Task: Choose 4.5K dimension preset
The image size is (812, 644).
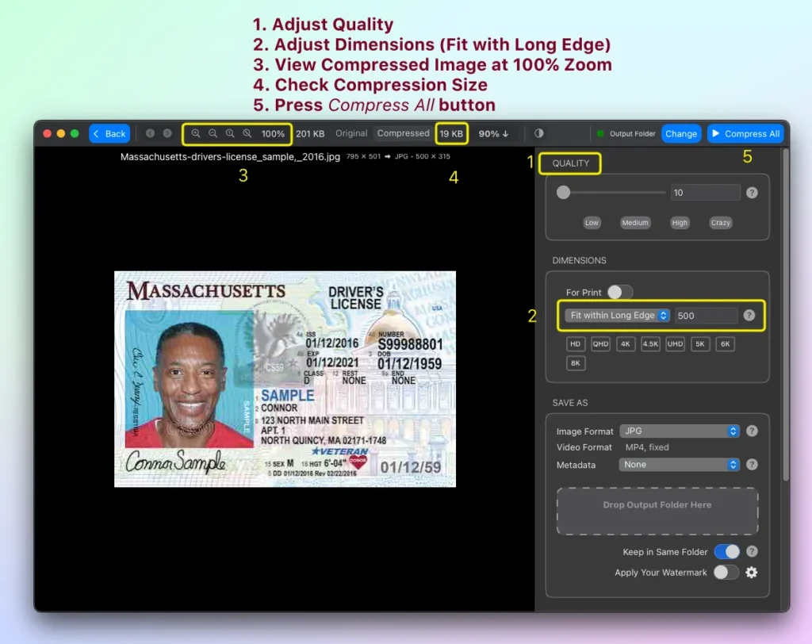Action: tap(650, 344)
